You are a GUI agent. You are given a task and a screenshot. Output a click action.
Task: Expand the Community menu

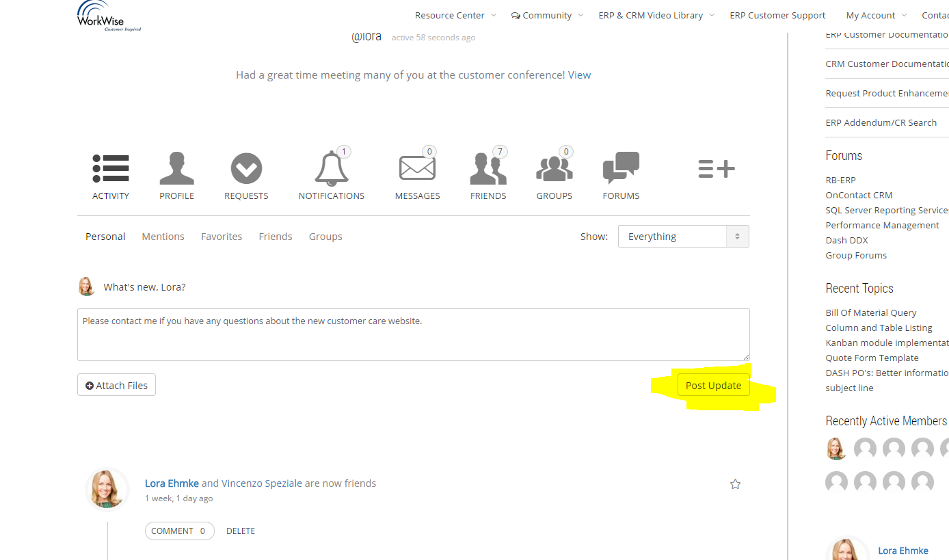point(546,15)
